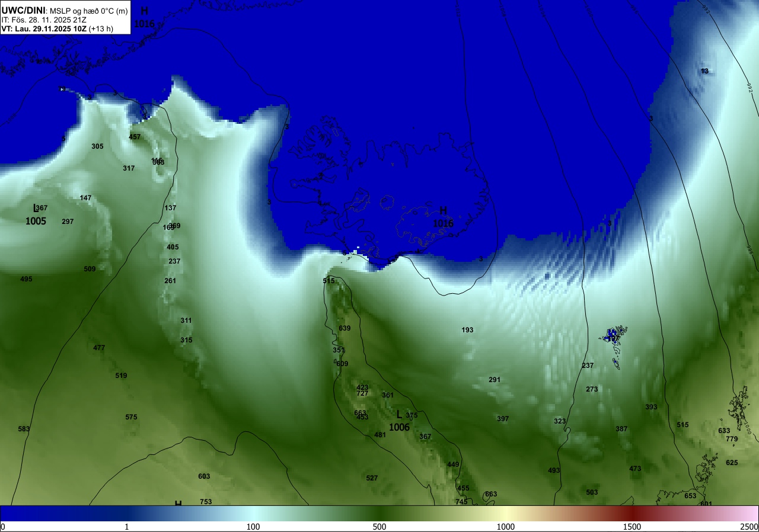Click the map height value 727
Viewport: 759px width, 532px height.
click(362, 393)
